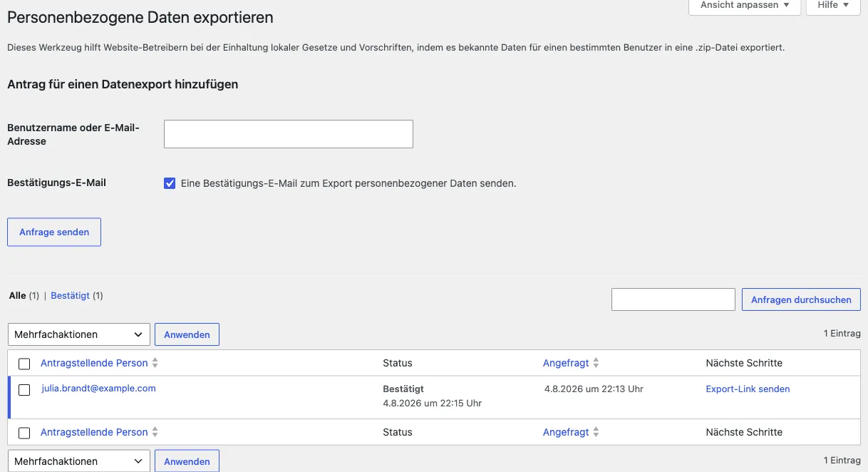Sort by Angefragt in table footer

(x=566, y=432)
